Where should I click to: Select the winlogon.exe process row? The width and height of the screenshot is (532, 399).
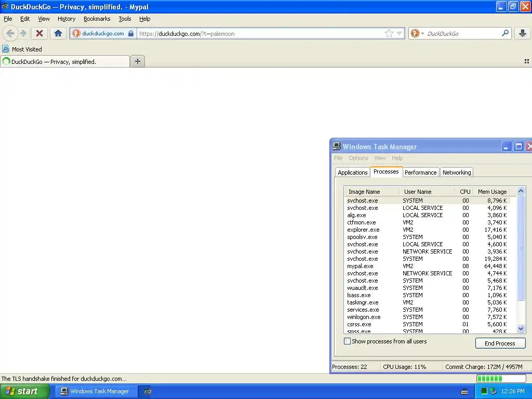[427, 317]
